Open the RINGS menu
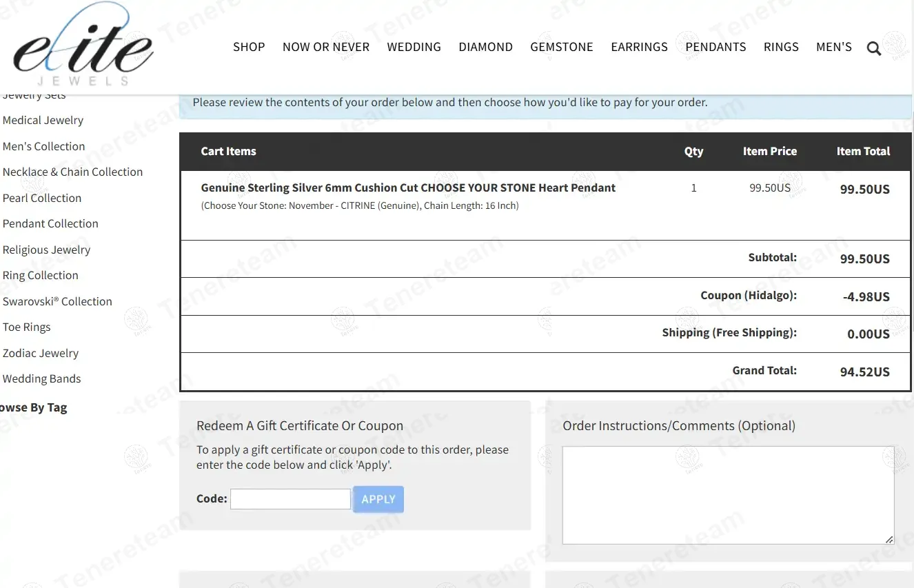Image resolution: width=914 pixels, height=588 pixels. tap(781, 47)
